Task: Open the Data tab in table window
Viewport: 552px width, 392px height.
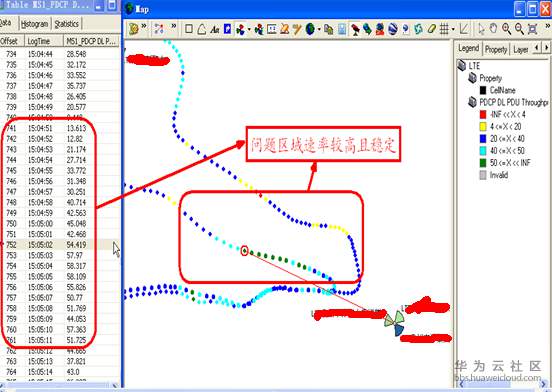Action: 6,23
